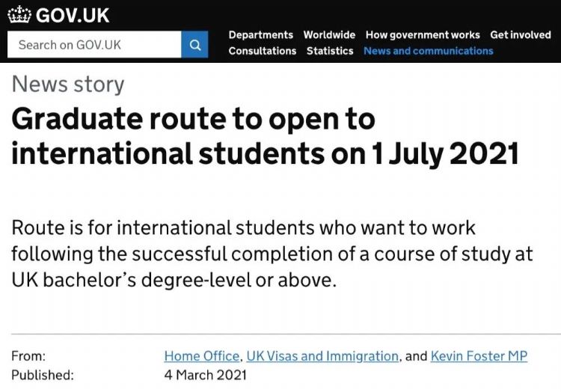Click the Graduate route headline
This screenshot has width=561, height=392.
coord(266,135)
